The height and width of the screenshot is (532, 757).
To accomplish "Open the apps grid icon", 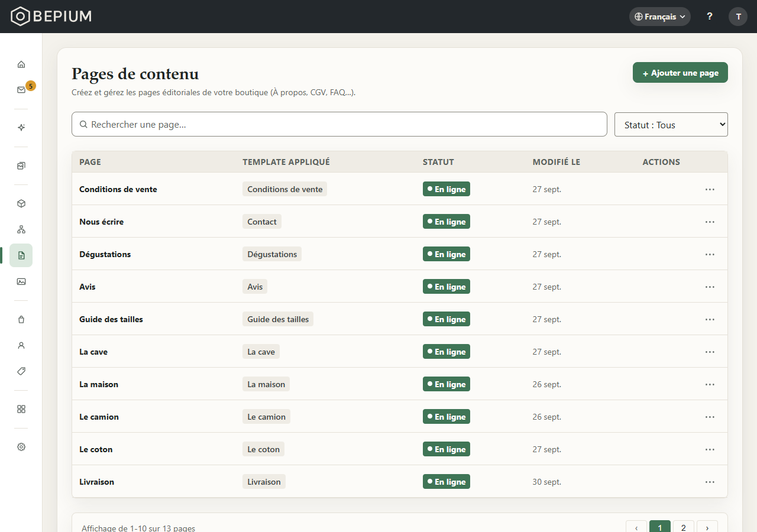I will pyautogui.click(x=21, y=409).
